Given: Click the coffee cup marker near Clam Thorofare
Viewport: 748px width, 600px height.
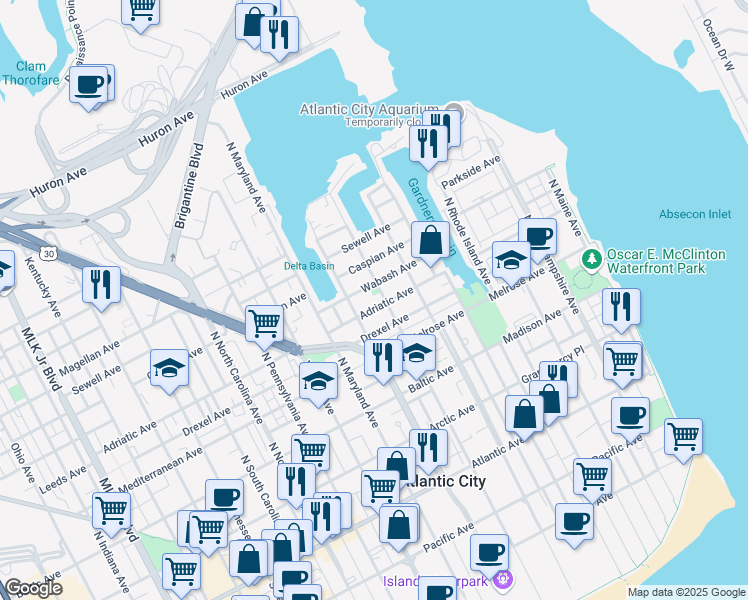Looking at the screenshot, I should pos(89,88).
